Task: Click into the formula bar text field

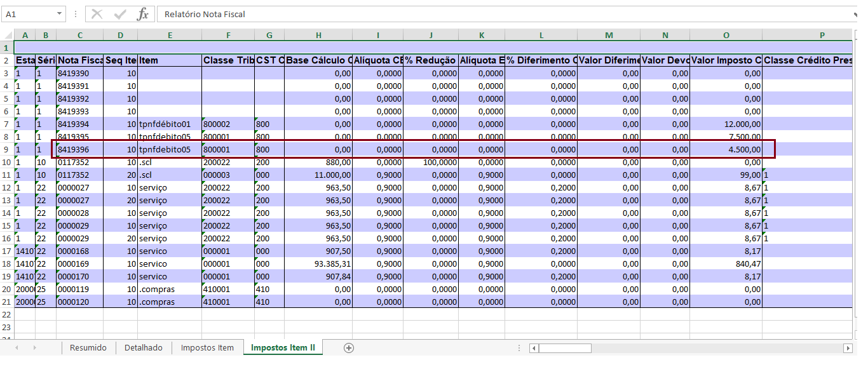Action: [x=505, y=14]
